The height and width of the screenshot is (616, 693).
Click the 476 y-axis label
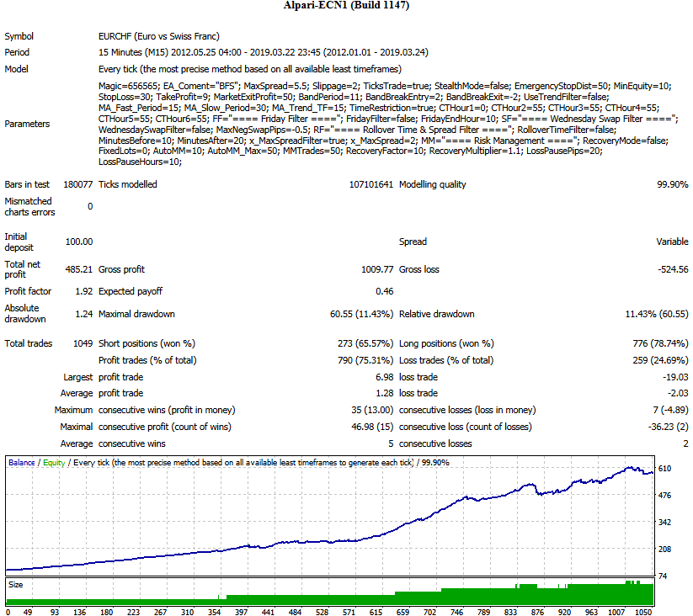coord(664,496)
